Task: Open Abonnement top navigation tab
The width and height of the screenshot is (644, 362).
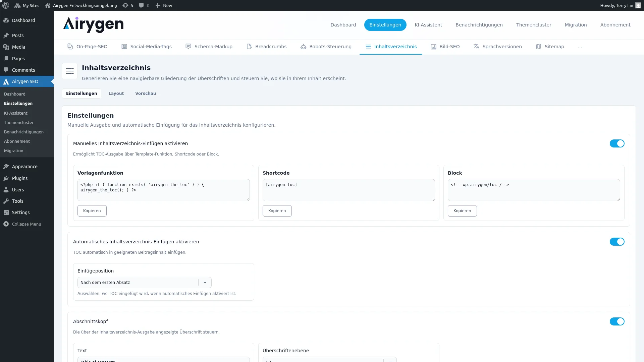Action: tap(615, 25)
